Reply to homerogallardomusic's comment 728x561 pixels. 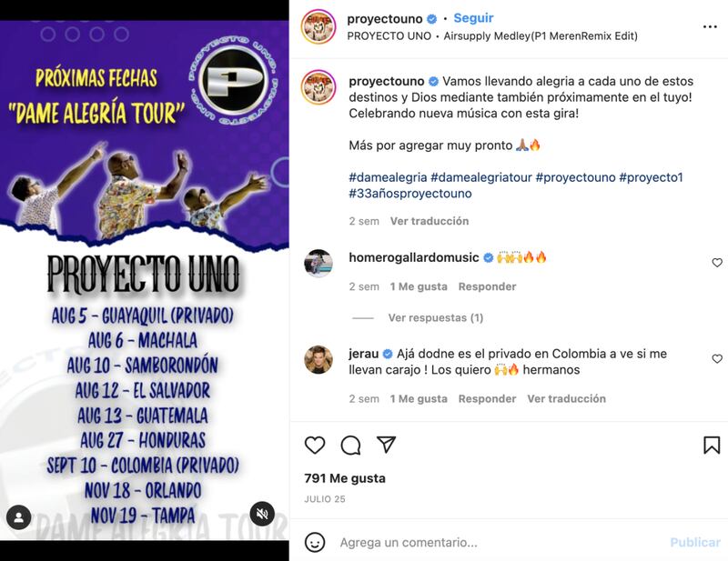point(487,286)
